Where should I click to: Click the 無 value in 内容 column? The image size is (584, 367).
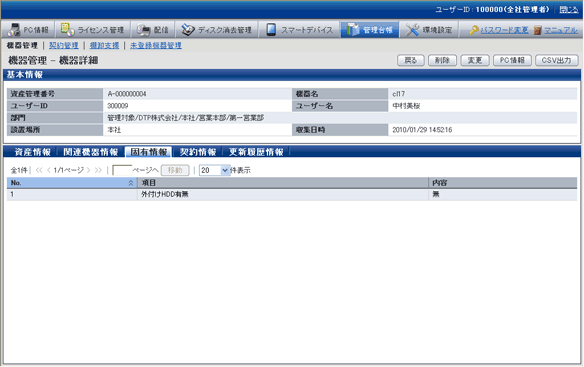tap(435, 194)
